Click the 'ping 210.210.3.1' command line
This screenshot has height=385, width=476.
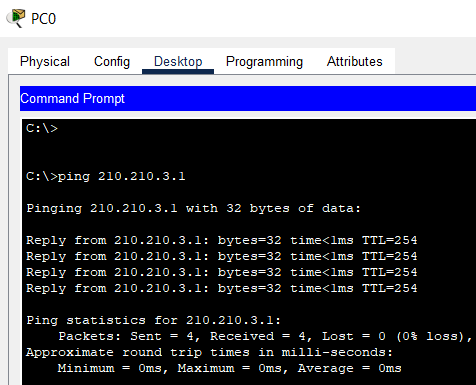pyautogui.click(x=106, y=176)
